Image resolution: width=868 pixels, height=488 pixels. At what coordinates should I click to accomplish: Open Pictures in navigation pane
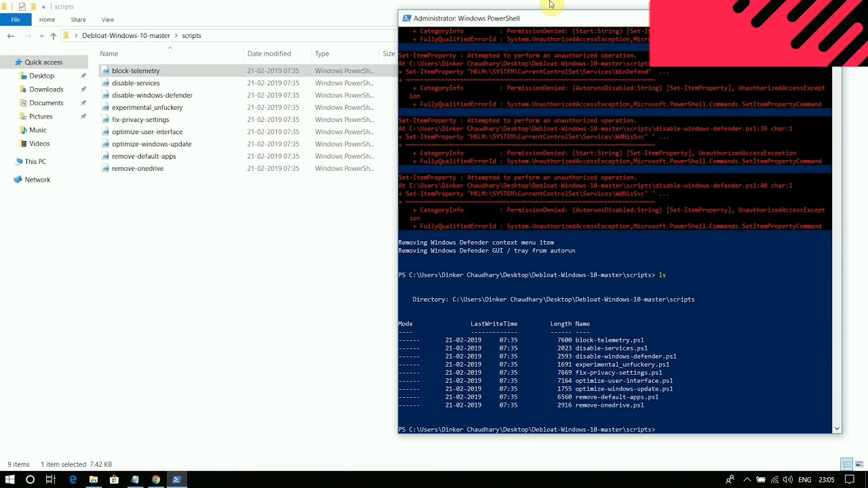(41, 117)
